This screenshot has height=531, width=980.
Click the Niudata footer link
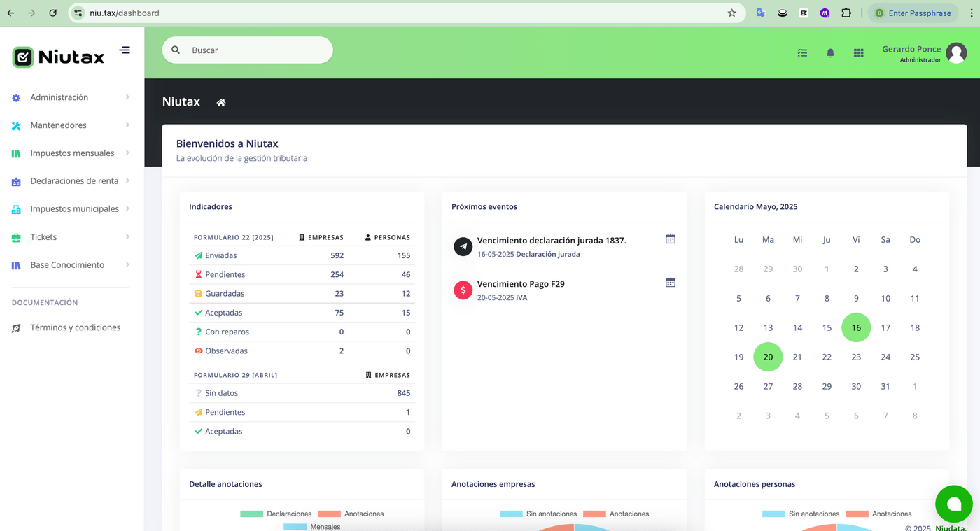(951, 528)
